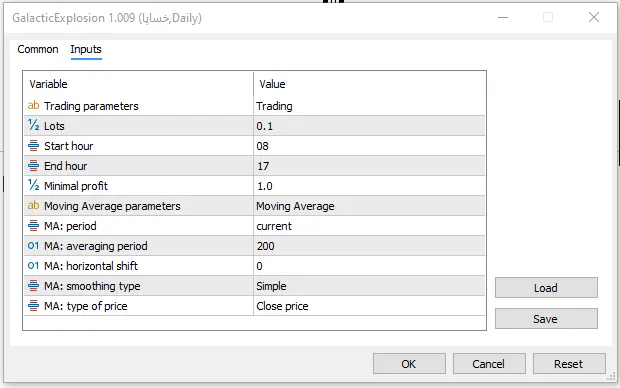
Task: Select the Moving Average value cell
Action: click(369, 206)
